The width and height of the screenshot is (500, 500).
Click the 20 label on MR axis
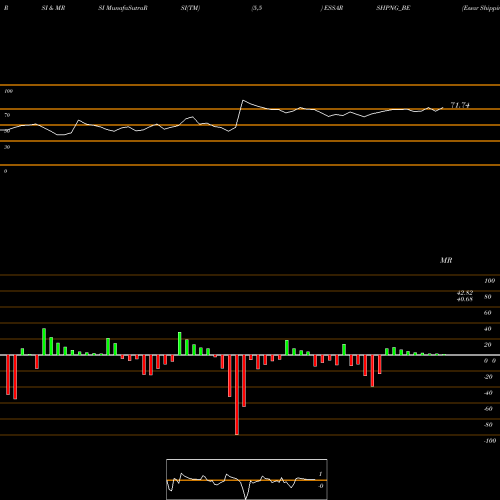488,345
